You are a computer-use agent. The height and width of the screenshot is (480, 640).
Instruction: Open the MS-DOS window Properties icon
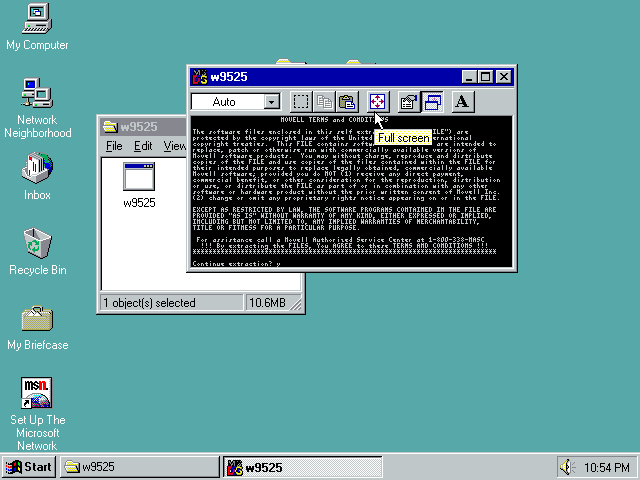click(x=409, y=102)
